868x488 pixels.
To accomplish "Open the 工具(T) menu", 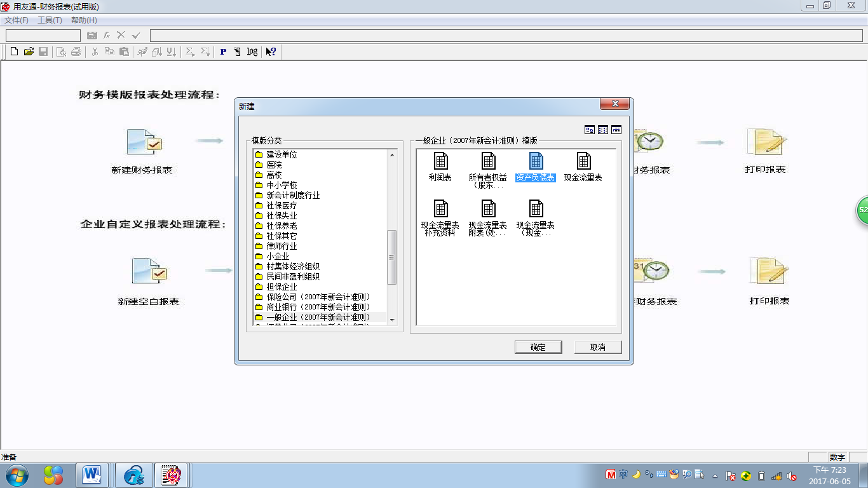I will (50, 20).
